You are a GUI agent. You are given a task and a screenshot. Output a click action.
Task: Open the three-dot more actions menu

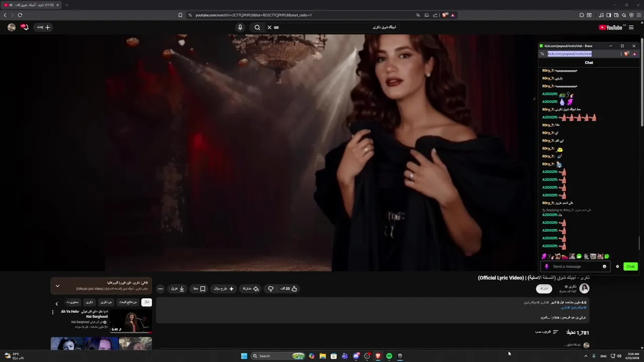pyautogui.click(x=160, y=289)
